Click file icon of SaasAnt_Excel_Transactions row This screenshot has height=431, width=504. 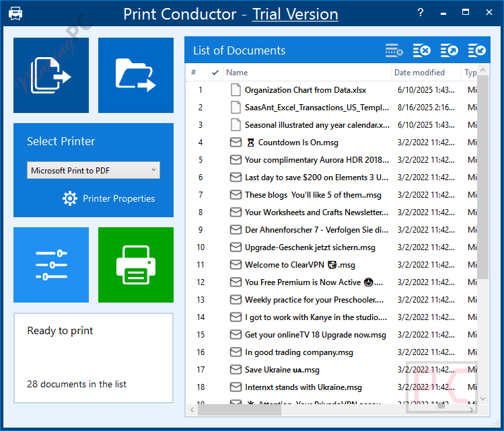click(x=236, y=108)
